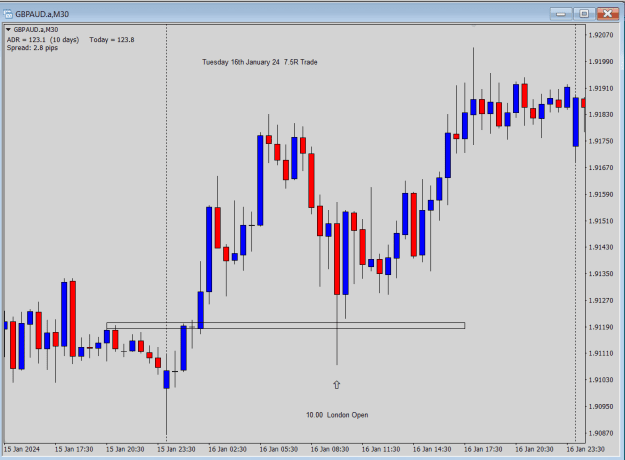Select the ADR = 123.1 (10 days) text
Viewport: 625px width, 460px height.
(x=43, y=40)
